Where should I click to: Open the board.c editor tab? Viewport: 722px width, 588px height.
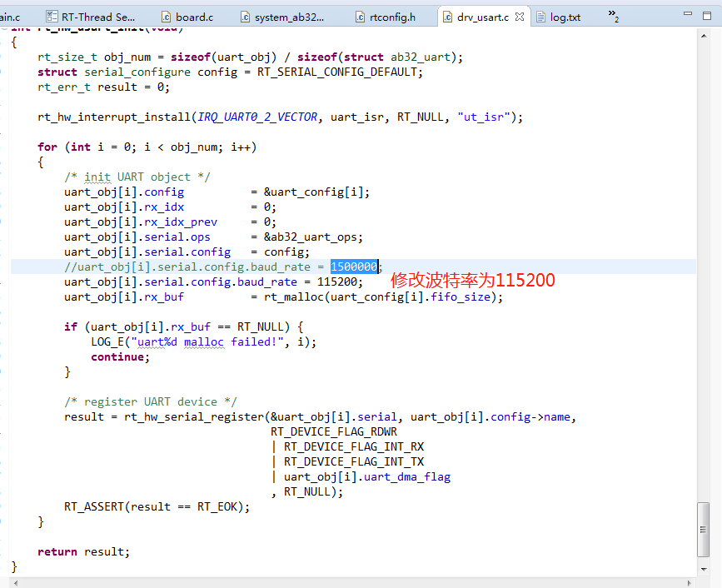[x=187, y=17]
